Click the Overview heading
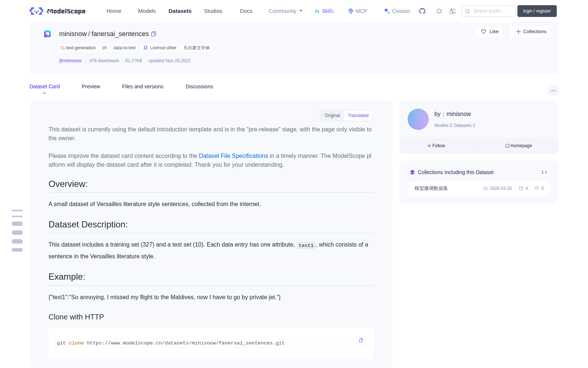The image size is (588, 368). pos(68,184)
